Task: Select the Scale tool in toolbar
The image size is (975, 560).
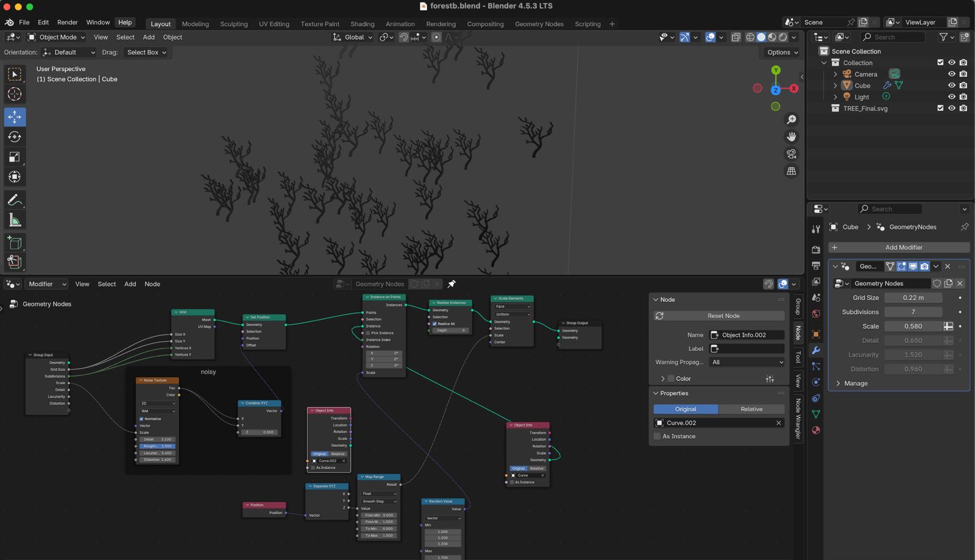Action: tap(15, 157)
